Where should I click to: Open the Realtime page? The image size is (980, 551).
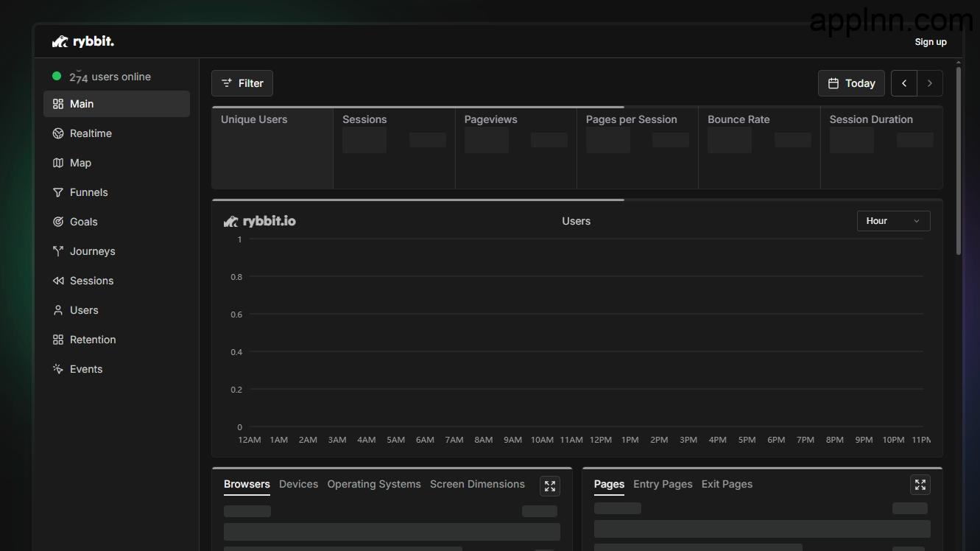116,133
